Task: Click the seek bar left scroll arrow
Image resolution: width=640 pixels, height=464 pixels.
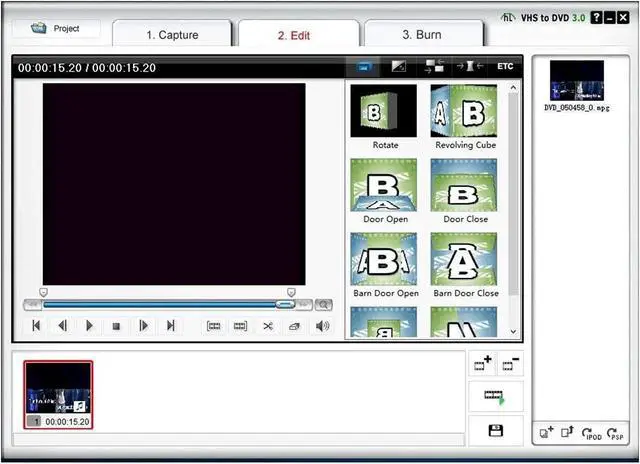Action: point(33,304)
